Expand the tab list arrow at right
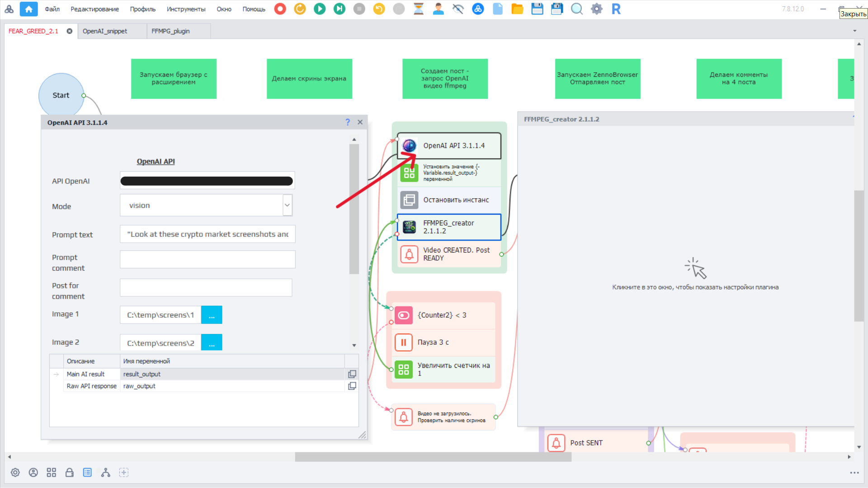This screenshot has width=868, height=488. [854, 31]
